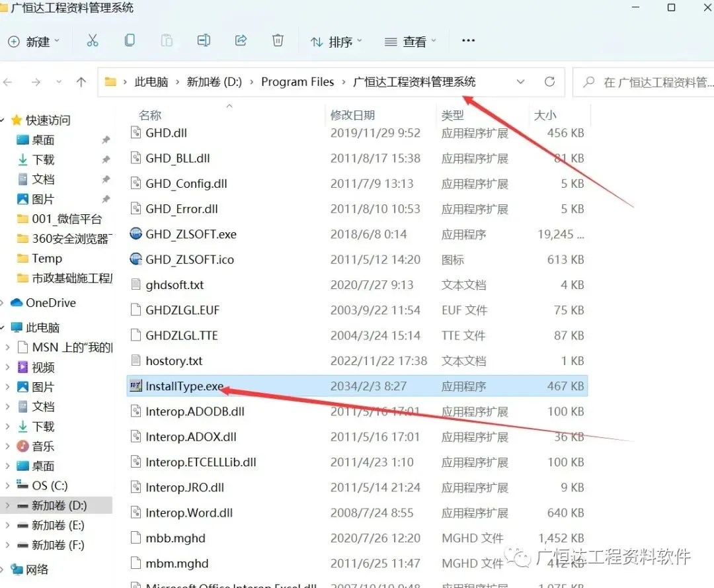
Task: Sort by the 类型 column header
Action: (x=453, y=115)
